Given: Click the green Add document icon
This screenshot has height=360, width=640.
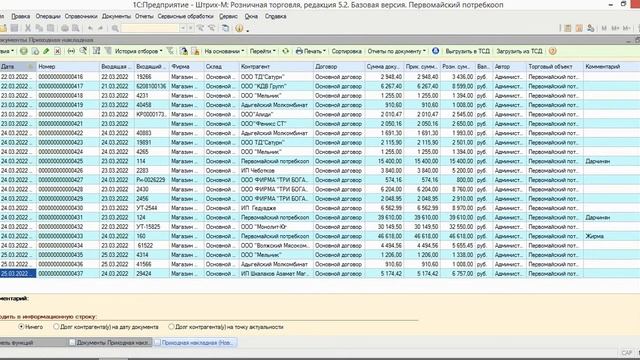Looking at the screenshot, I should 24,51.
